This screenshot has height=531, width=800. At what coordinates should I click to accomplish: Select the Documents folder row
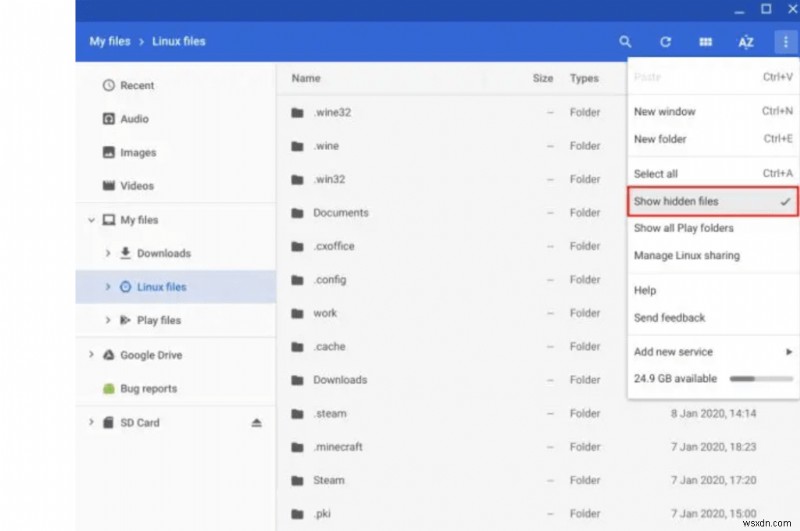pyautogui.click(x=452, y=213)
